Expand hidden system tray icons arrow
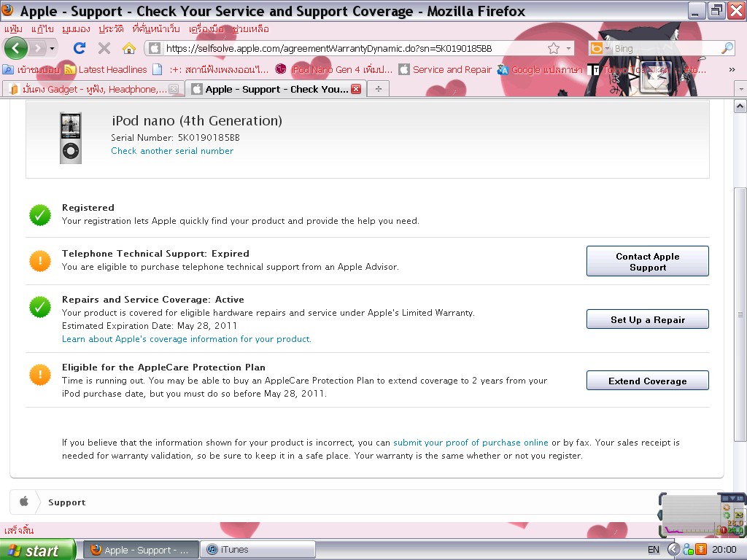This screenshot has width=747, height=560. click(x=673, y=550)
